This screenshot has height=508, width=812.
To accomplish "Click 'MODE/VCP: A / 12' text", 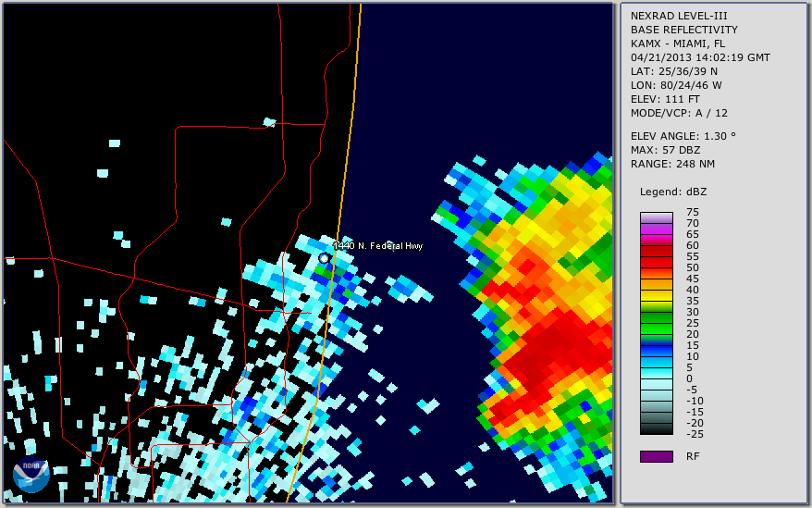I will pyautogui.click(x=679, y=113).
